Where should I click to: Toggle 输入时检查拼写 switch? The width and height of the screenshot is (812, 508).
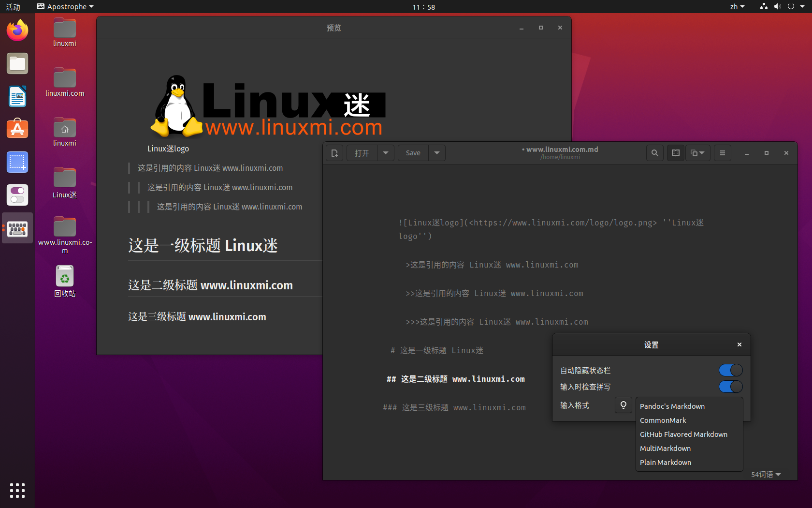pyautogui.click(x=731, y=387)
